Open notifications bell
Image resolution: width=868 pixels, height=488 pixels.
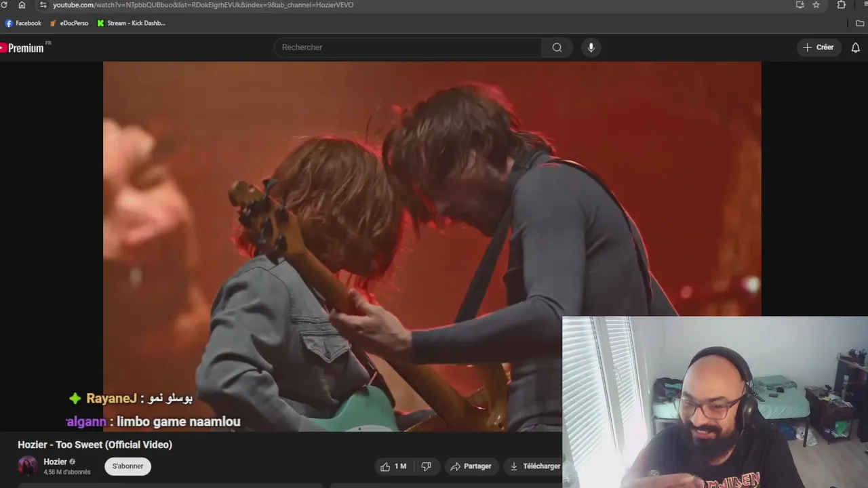pos(856,47)
